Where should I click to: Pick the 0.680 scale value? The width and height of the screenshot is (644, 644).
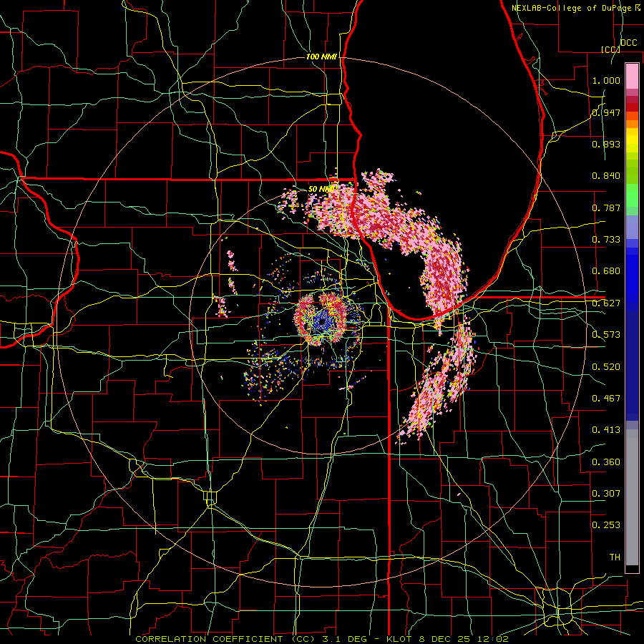(x=606, y=271)
